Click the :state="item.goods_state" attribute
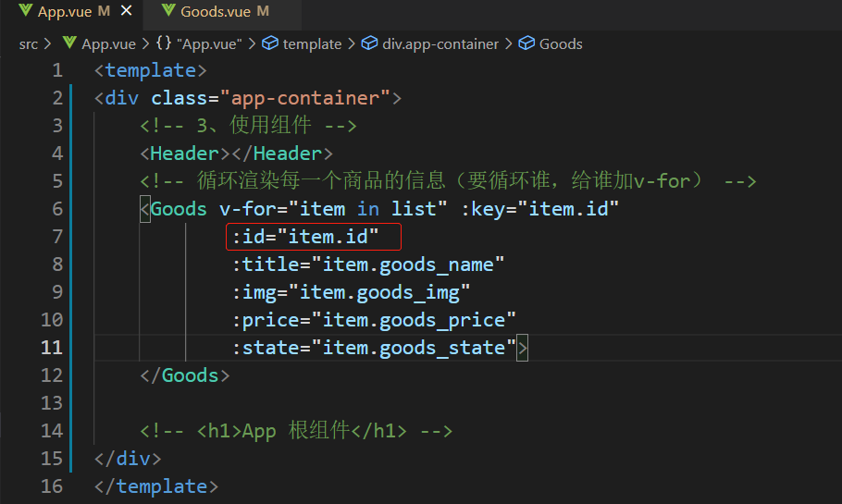Screen dimensions: 842x504 pos(375,348)
